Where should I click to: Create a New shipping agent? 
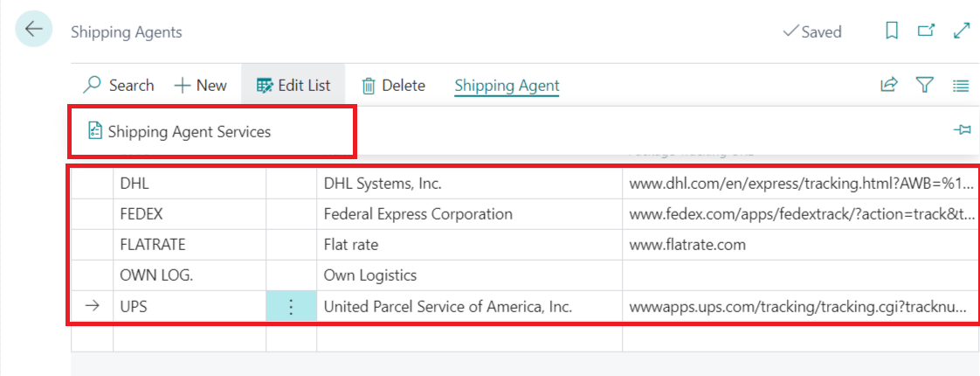pyautogui.click(x=201, y=85)
